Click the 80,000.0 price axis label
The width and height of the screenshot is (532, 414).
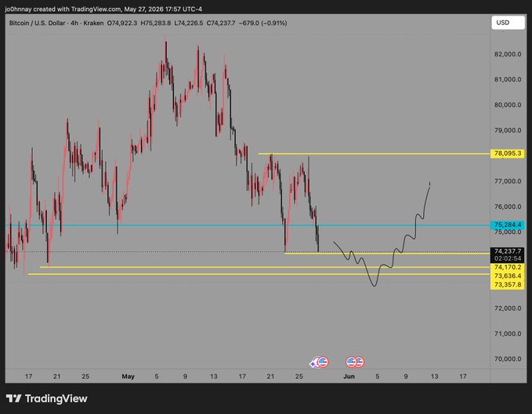point(508,105)
